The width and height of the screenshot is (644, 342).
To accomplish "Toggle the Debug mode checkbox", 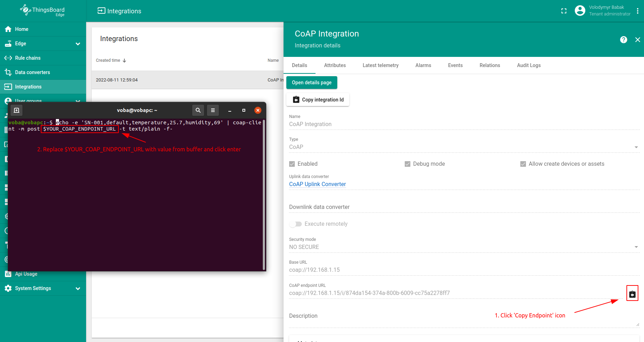I will click(x=408, y=164).
